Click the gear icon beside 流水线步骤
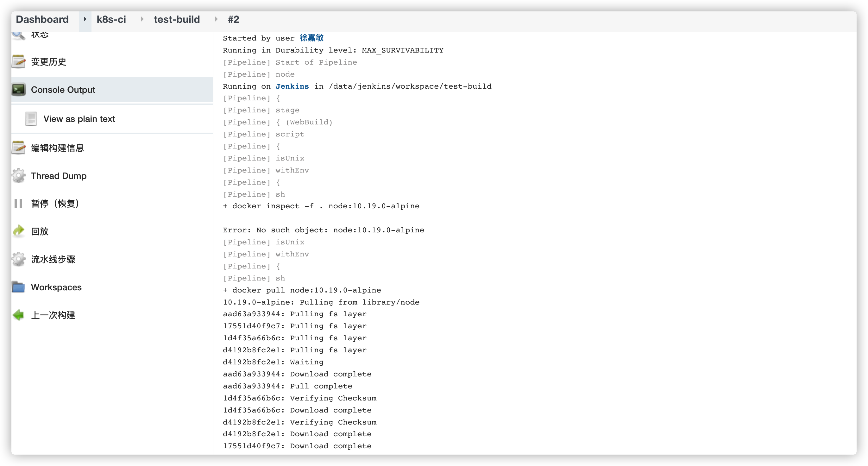Image resolution: width=868 pixels, height=466 pixels. tap(19, 259)
